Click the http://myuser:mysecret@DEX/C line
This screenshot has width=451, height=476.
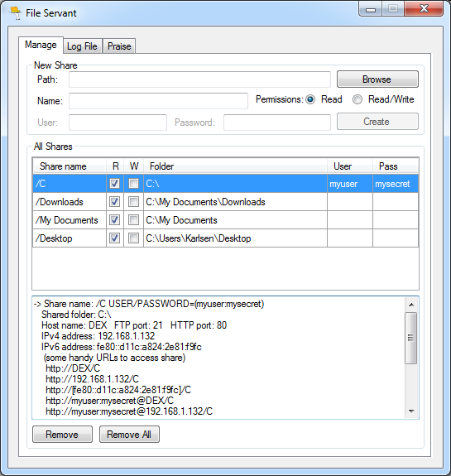click(x=109, y=401)
